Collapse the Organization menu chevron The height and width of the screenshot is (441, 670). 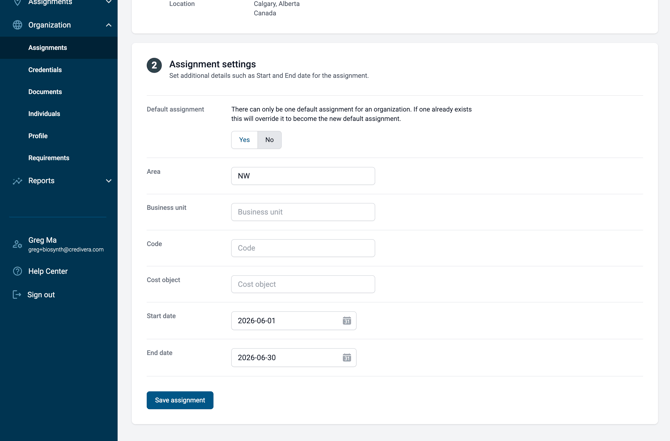pos(109,25)
